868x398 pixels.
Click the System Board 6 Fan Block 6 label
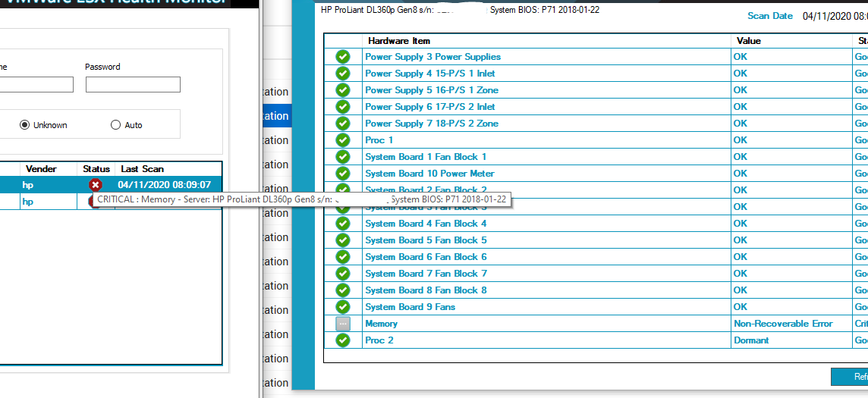[x=426, y=256]
